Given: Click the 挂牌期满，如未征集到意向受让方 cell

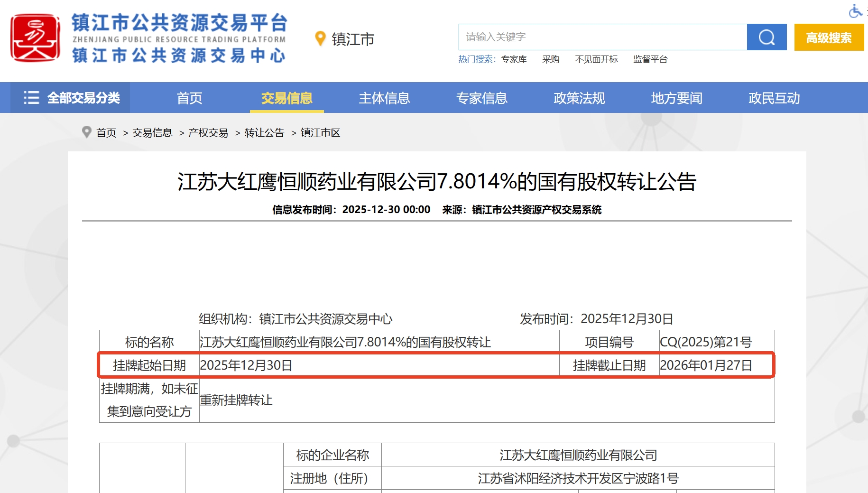Looking at the screenshot, I should (149, 400).
